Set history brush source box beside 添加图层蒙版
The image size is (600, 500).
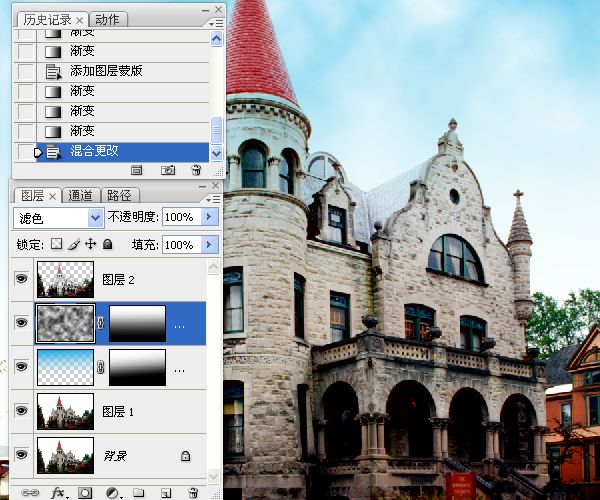coord(26,71)
